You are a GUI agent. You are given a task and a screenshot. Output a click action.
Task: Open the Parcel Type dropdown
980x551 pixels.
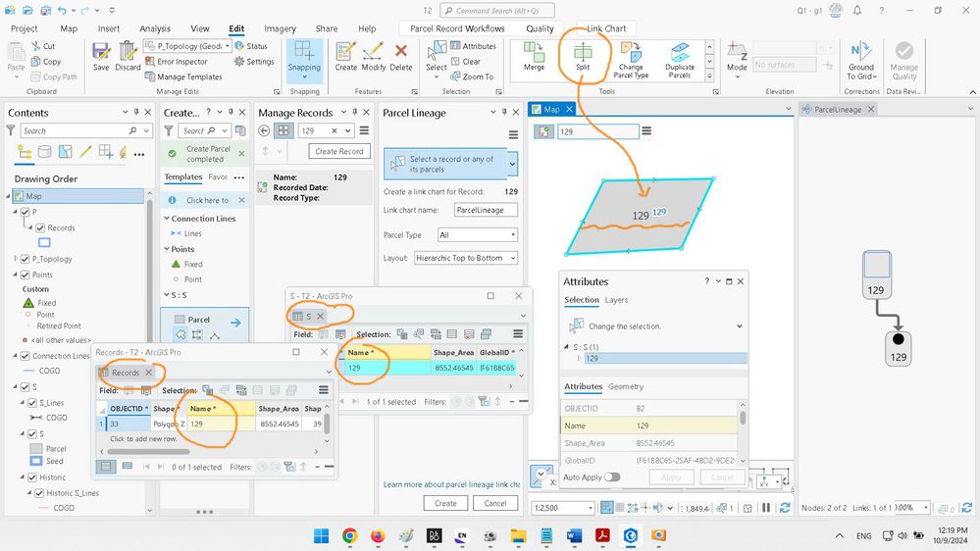click(477, 235)
